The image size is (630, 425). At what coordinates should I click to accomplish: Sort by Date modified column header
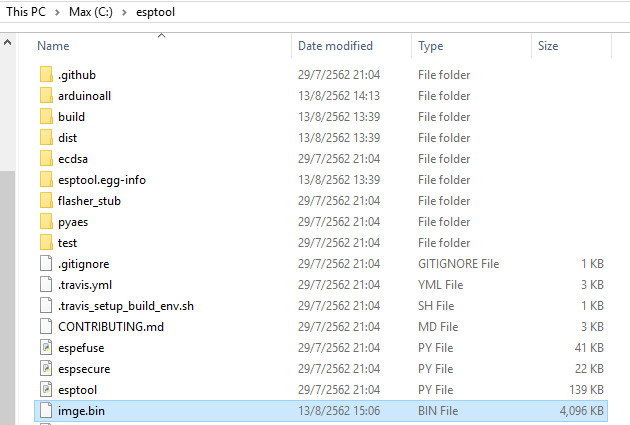[335, 46]
